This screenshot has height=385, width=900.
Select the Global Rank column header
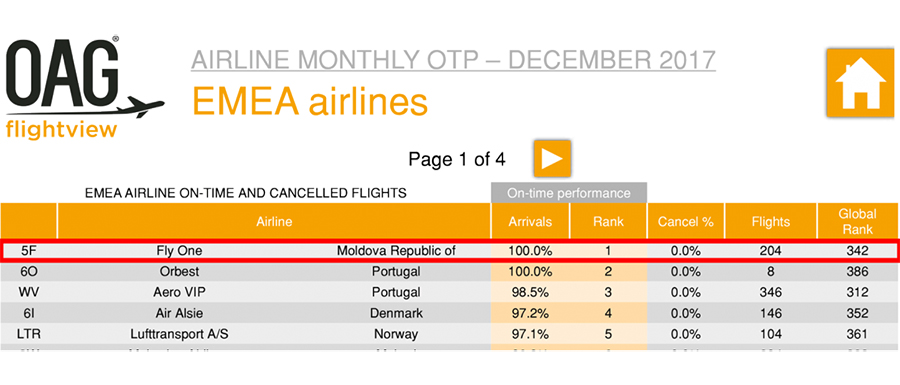click(x=859, y=221)
